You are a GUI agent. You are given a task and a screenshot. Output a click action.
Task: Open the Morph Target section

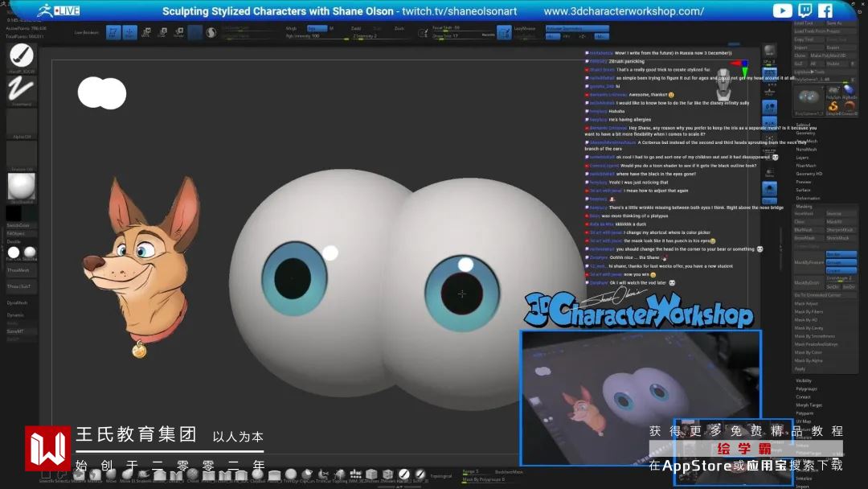pos(809,405)
